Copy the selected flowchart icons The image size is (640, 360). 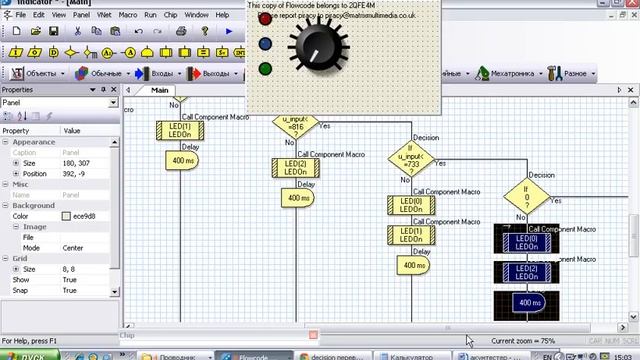tap(96, 31)
